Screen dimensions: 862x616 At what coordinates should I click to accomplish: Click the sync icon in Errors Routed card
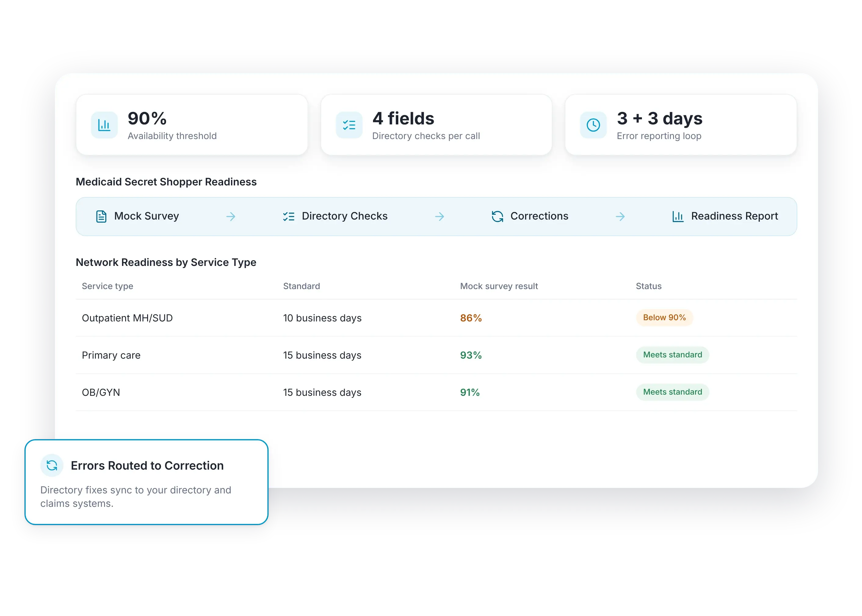tap(52, 465)
